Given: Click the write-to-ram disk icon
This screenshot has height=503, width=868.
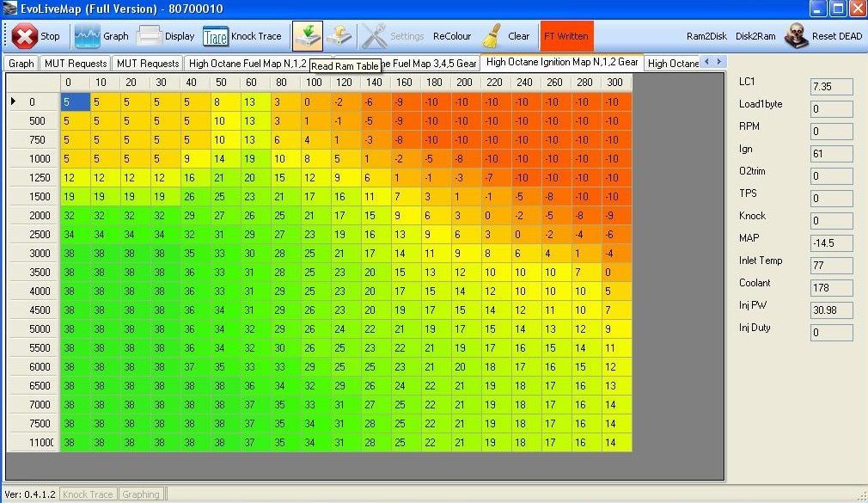Looking at the screenshot, I should [x=339, y=35].
